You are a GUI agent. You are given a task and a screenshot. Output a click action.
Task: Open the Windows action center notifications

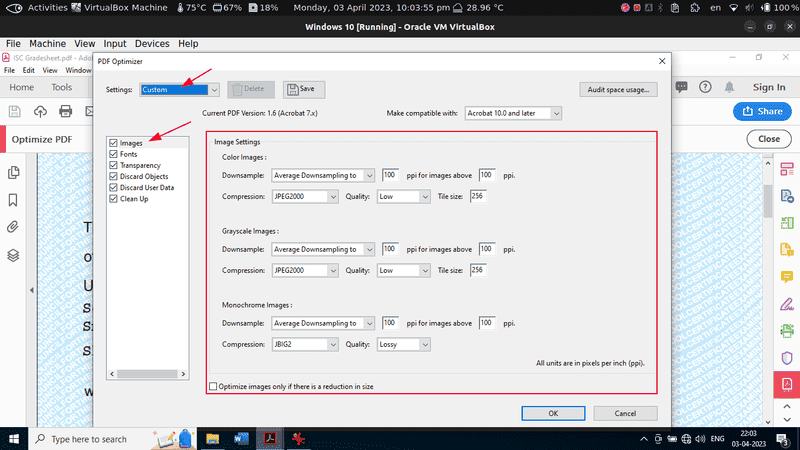click(783, 439)
